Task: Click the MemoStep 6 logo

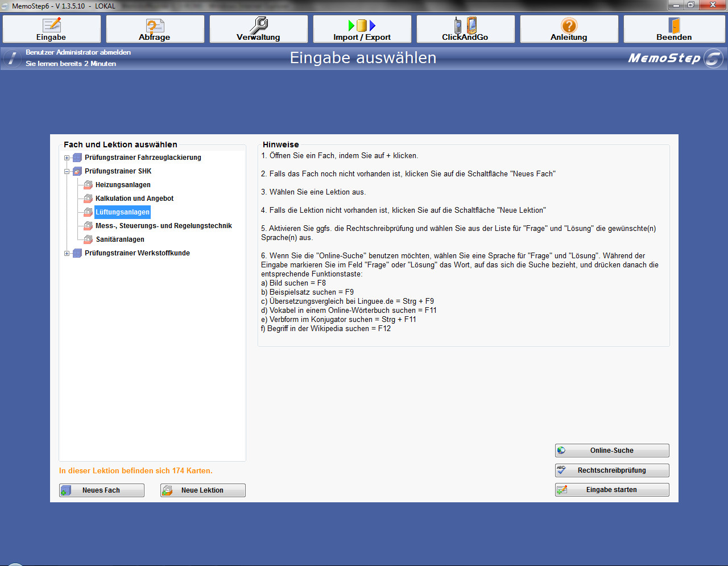Action: [x=675, y=58]
